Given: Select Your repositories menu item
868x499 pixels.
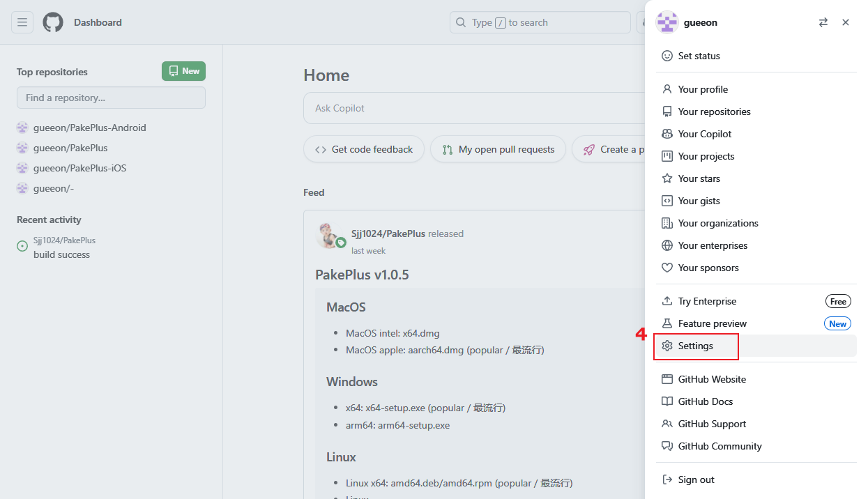Looking at the screenshot, I should pos(714,112).
